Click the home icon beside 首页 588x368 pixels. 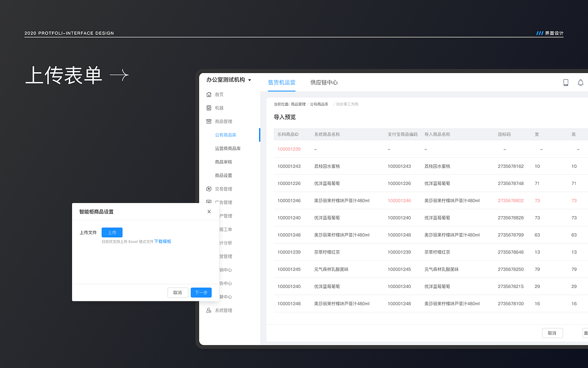point(209,94)
